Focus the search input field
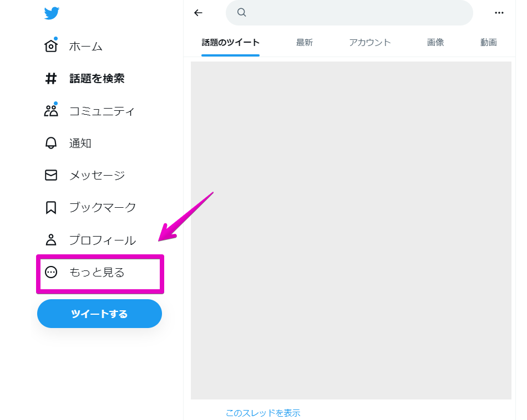The image size is (527, 420). click(349, 13)
